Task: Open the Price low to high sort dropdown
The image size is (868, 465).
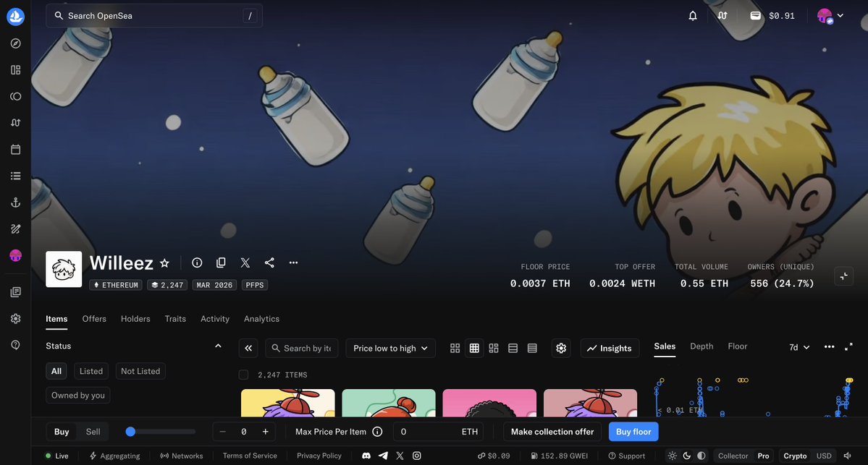Action: point(391,349)
